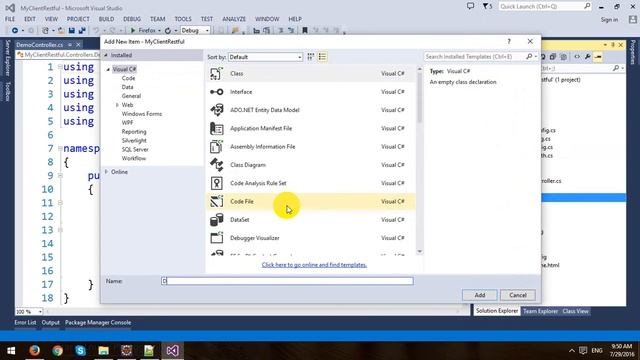640x360 pixels.
Task: Click the Name input field
Action: coord(287,281)
